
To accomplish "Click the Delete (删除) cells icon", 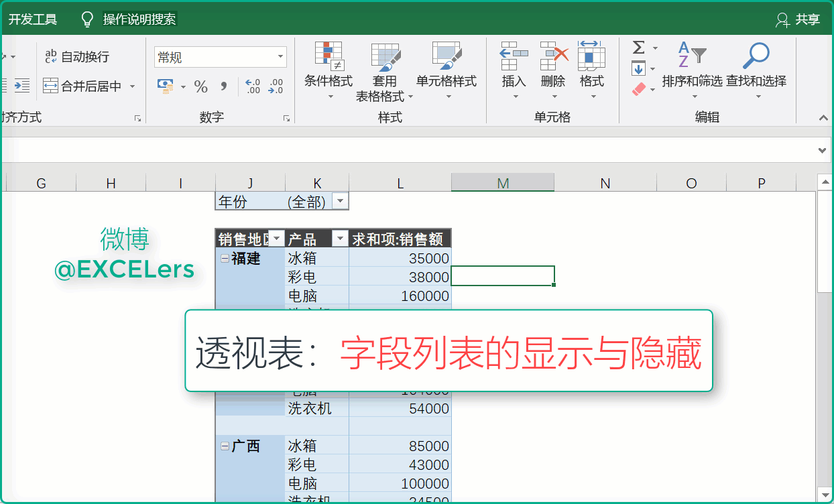I will (x=553, y=57).
